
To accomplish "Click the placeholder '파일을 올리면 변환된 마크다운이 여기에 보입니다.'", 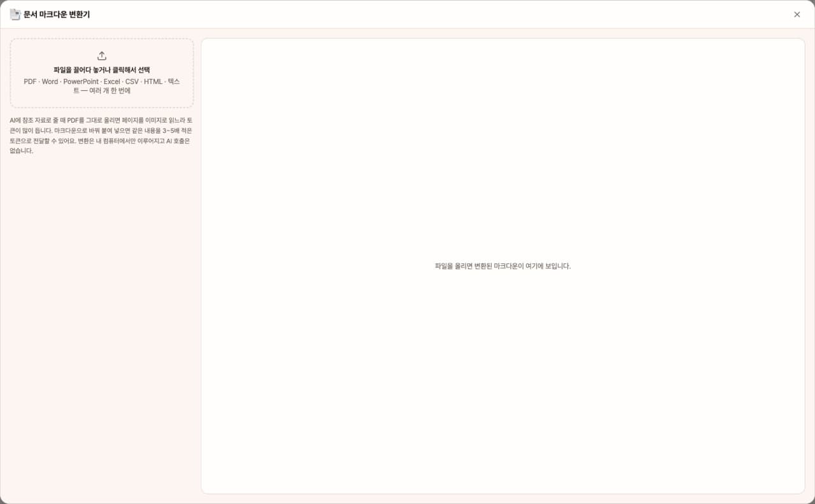I will [503, 266].
